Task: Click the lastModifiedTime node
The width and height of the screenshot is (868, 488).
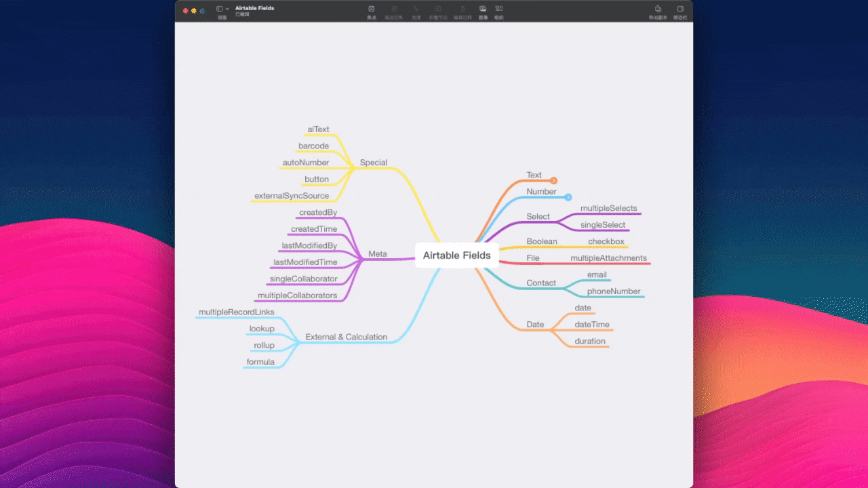Action: 305,262
